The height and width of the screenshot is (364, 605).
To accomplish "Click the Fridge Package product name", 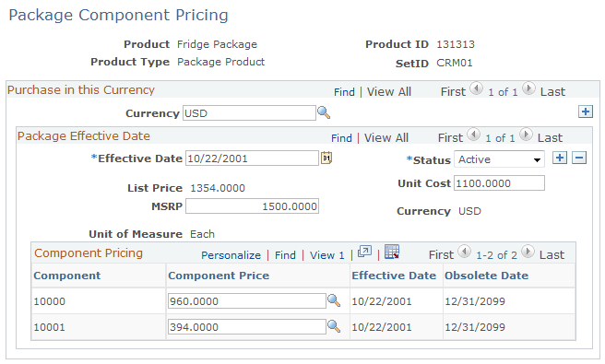I will 218,44.
